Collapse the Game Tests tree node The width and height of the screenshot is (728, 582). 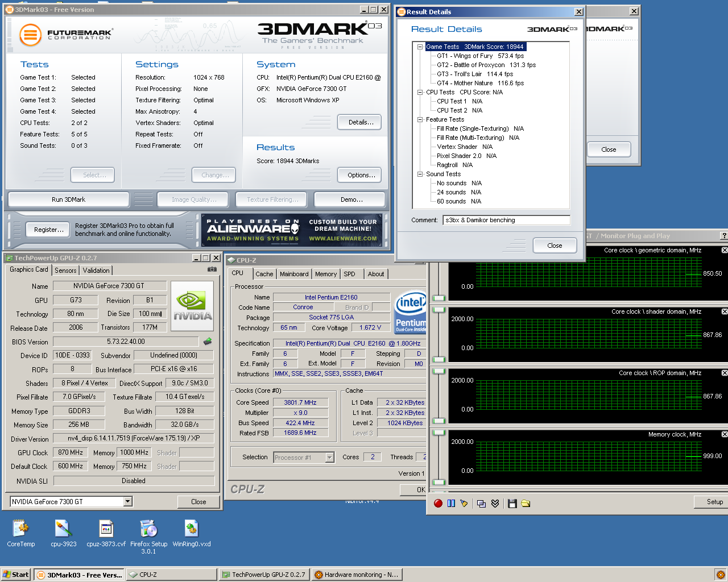tap(420, 47)
